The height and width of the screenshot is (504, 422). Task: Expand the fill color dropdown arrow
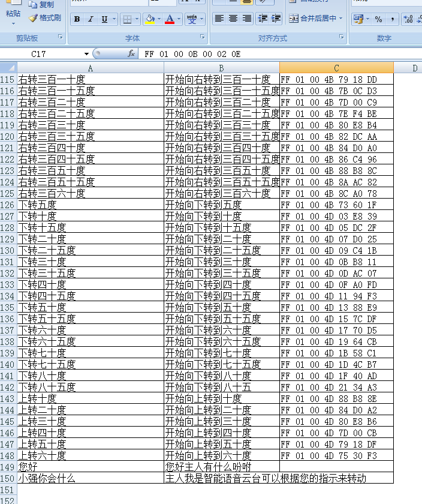pyautogui.click(x=159, y=19)
